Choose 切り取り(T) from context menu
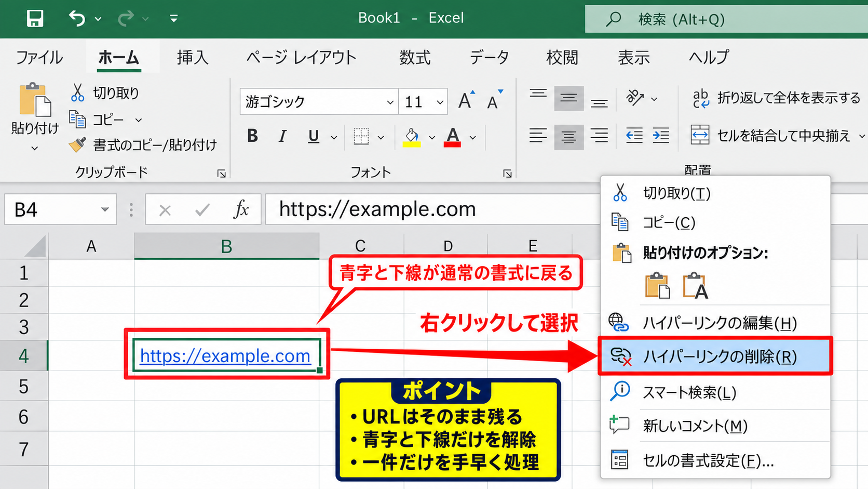The width and height of the screenshot is (868, 489). point(715,193)
